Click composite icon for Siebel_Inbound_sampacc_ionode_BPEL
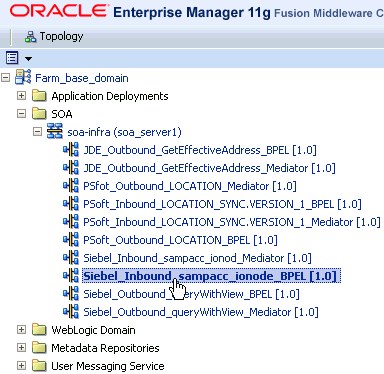Viewport: 384px width, 374px height. (71, 276)
